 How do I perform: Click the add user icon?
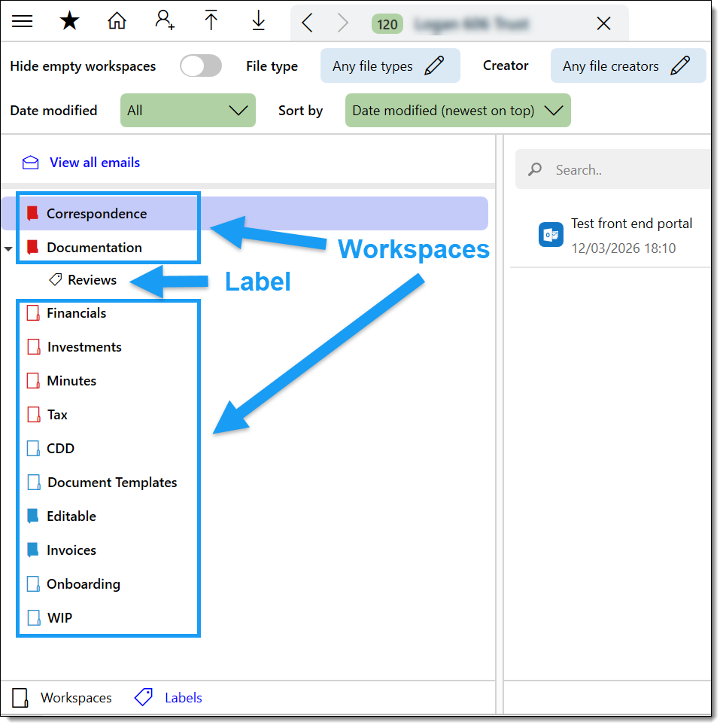(x=164, y=21)
